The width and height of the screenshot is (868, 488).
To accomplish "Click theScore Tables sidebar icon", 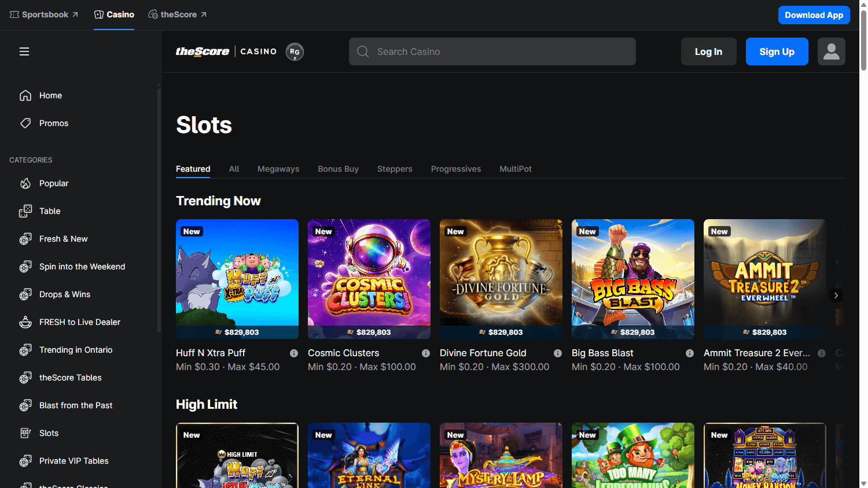I will (25, 378).
